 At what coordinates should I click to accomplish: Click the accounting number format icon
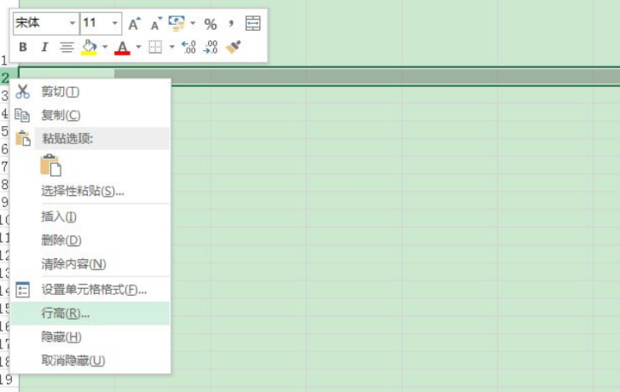(176, 23)
